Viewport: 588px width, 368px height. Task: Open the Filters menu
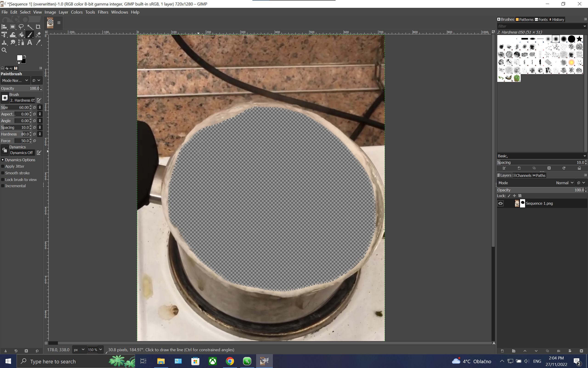pyautogui.click(x=103, y=12)
